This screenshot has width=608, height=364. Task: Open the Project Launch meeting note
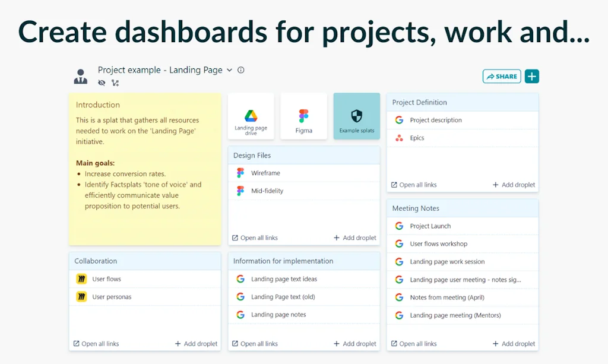[x=430, y=226]
